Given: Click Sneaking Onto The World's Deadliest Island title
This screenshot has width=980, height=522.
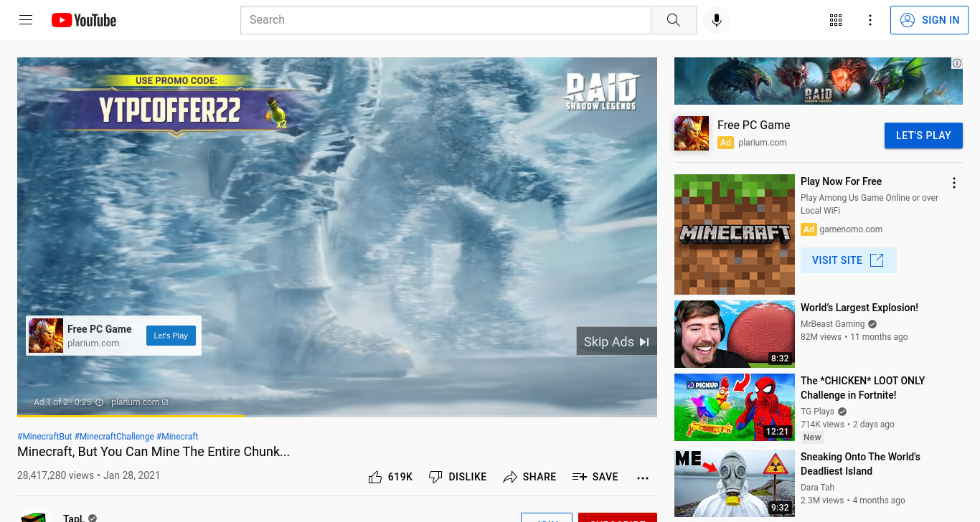Looking at the screenshot, I should [x=861, y=464].
